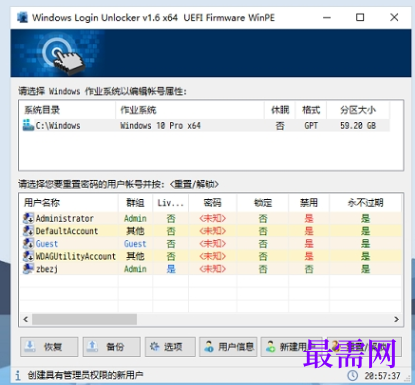Viewport: 415px width, 385px height.
Task: Click the info icon in status bar
Action: click(18, 376)
